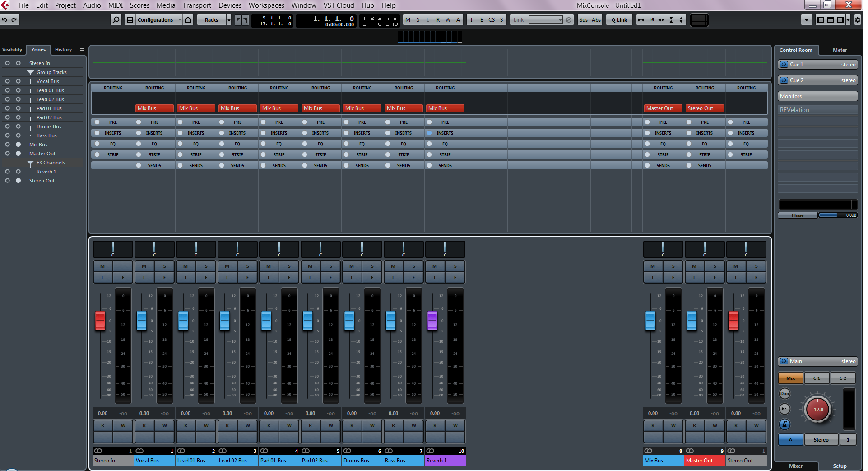Click the undo arrow in the toolbar

(5, 20)
